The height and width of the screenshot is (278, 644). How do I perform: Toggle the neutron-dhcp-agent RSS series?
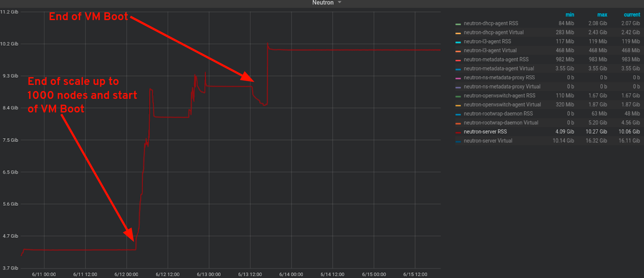coord(491,23)
